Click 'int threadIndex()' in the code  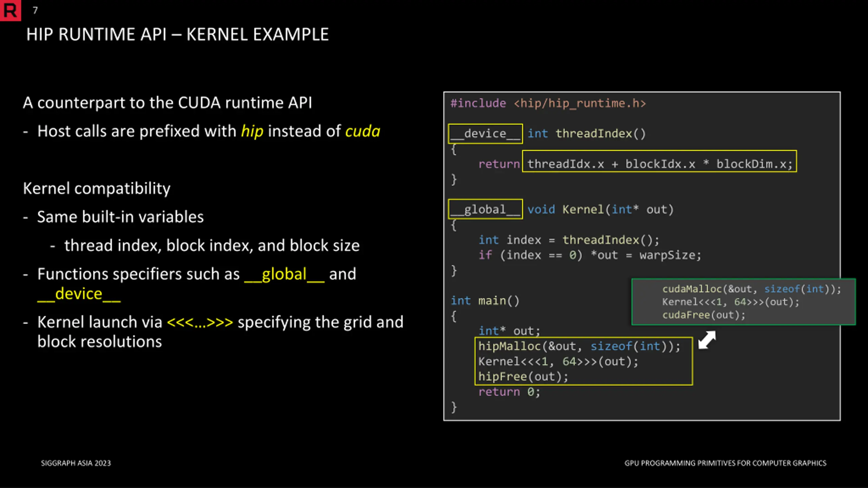587,134
